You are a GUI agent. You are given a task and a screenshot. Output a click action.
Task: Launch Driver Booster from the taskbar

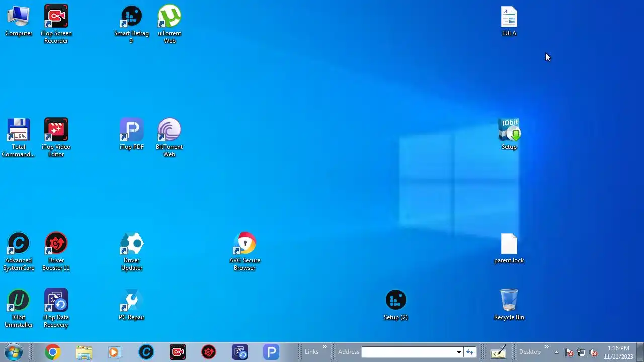(209, 352)
